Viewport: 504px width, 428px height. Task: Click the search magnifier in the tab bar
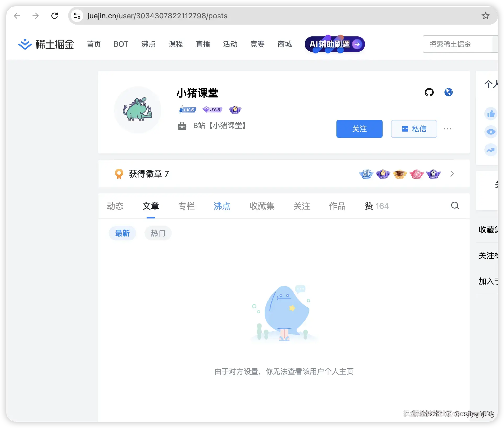(x=455, y=206)
